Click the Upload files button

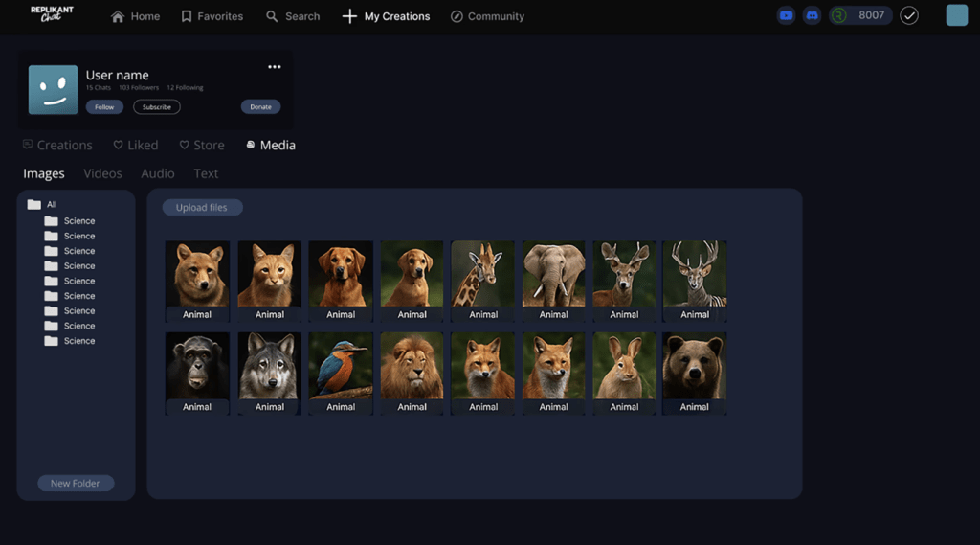(202, 207)
